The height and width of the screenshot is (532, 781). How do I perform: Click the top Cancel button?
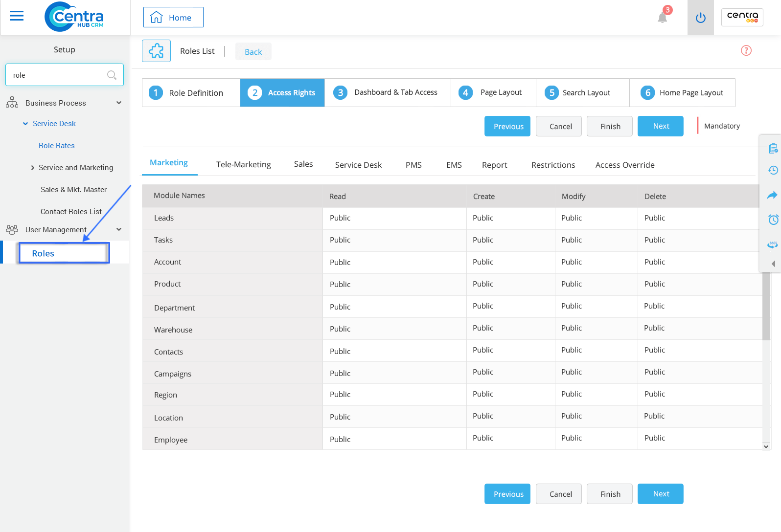pyautogui.click(x=559, y=126)
